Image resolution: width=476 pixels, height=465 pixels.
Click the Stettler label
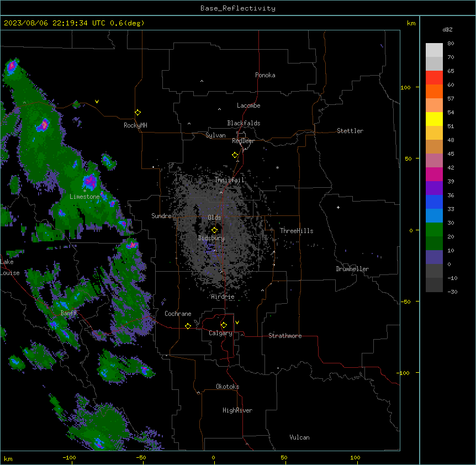tap(350, 131)
